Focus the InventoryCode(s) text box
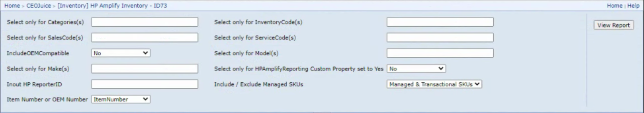 pos(440,22)
